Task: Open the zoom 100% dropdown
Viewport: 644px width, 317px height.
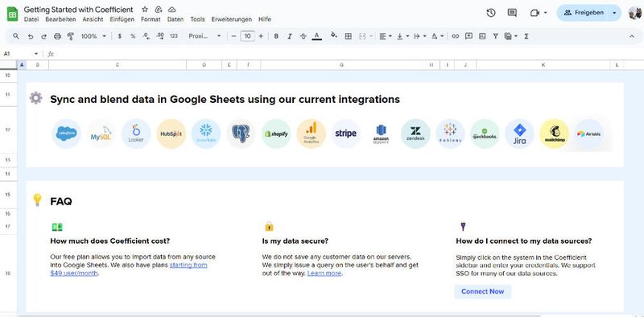Action: 93,36
